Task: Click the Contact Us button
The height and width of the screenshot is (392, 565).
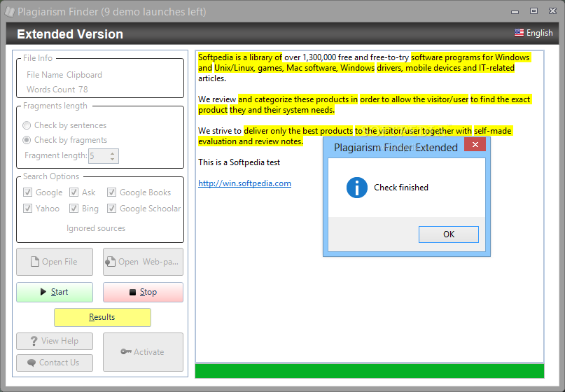Action: click(x=55, y=363)
